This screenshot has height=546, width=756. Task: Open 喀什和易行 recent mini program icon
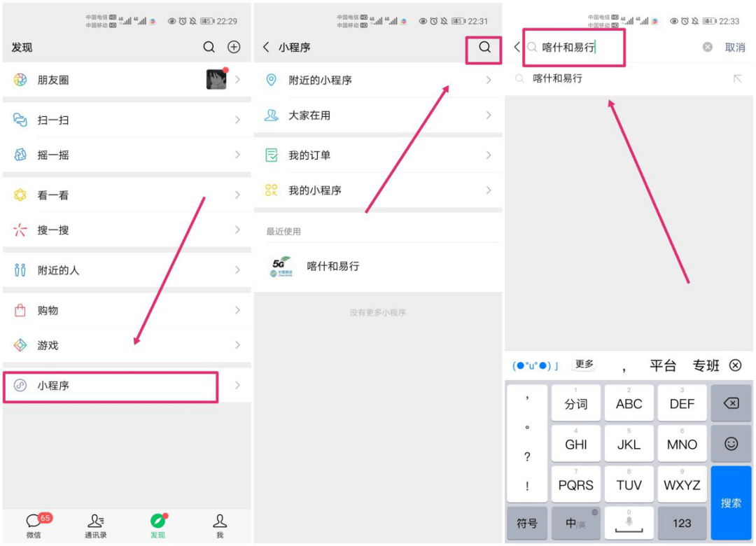(x=279, y=267)
